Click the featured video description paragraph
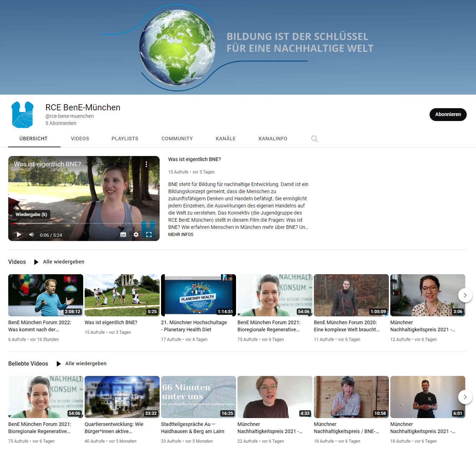The image size is (476, 452). point(238,206)
